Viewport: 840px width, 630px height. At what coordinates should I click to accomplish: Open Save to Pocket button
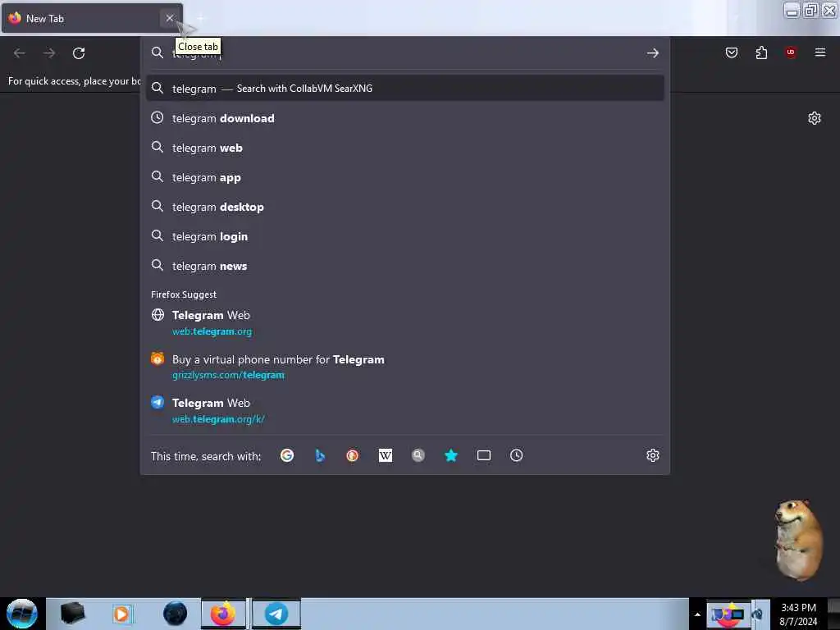(x=732, y=52)
